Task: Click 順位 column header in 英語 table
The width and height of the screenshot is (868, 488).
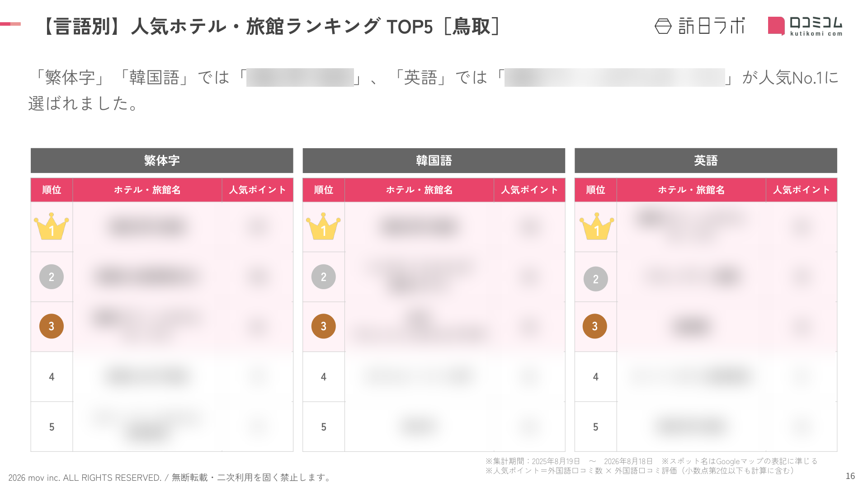Action: point(595,190)
